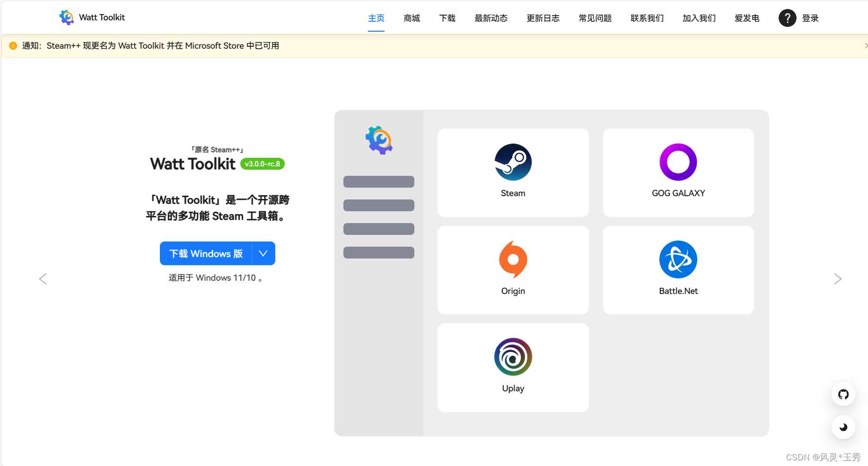Click the GOG GALAXY purple ring icon
Screen dimensions: 868x466
678,162
